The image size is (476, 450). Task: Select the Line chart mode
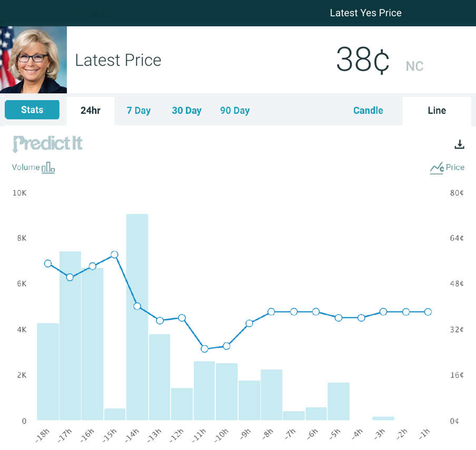click(437, 111)
